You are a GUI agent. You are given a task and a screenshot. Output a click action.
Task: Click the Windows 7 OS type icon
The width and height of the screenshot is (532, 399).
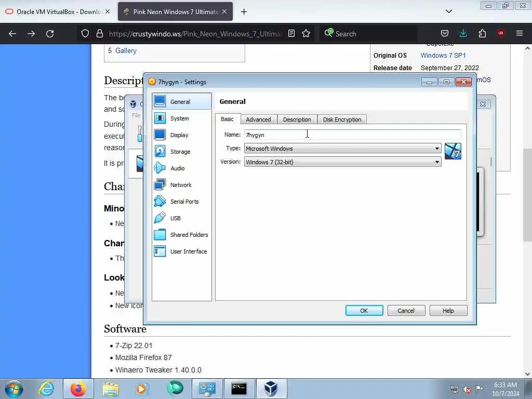point(453,151)
